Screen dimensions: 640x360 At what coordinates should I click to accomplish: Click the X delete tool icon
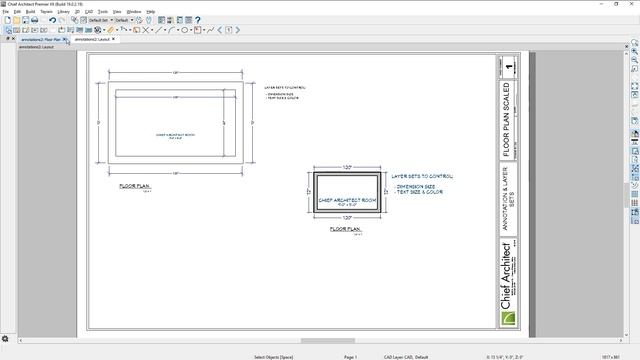click(146, 30)
